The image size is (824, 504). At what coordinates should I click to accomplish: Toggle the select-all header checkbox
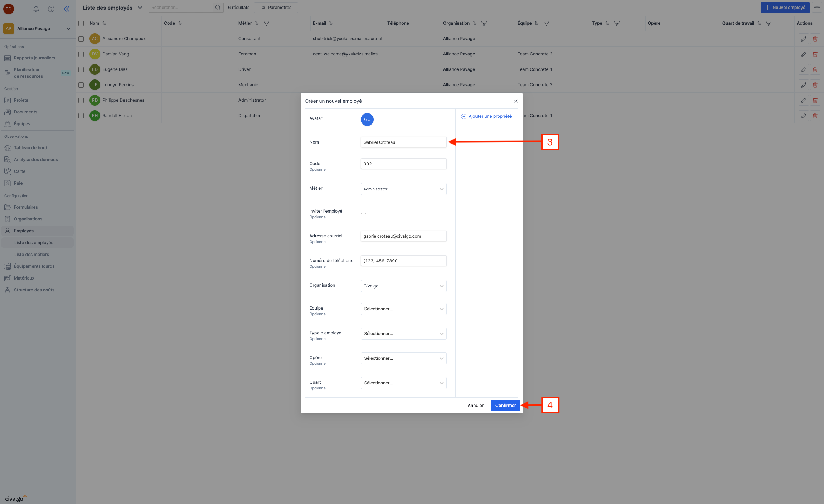[x=81, y=23]
